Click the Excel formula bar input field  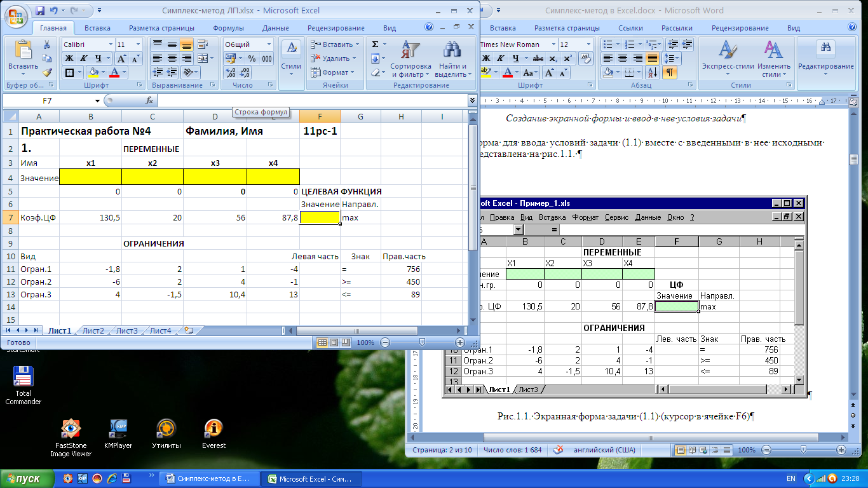[x=312, y=100]
